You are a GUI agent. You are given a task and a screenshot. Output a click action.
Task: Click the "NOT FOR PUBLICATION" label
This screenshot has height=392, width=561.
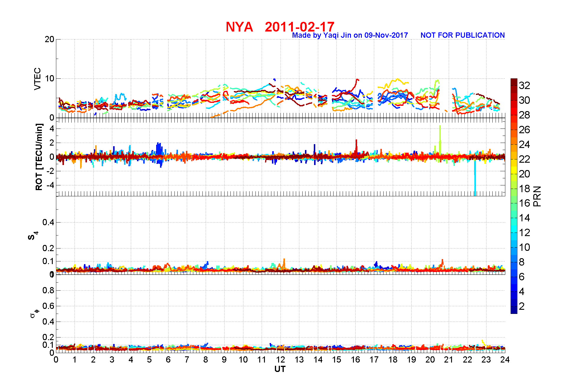click(463, 35)
